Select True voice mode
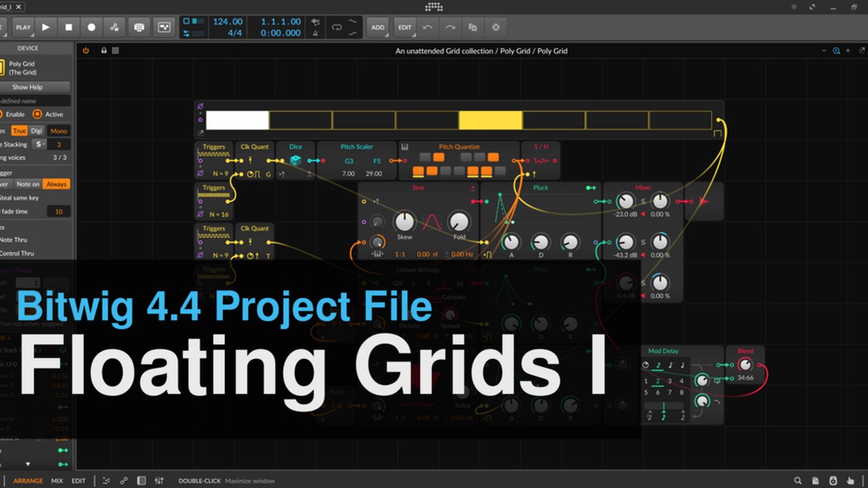Image resolution: width=868 pixels, height=488 pixels. click(20, 131)
